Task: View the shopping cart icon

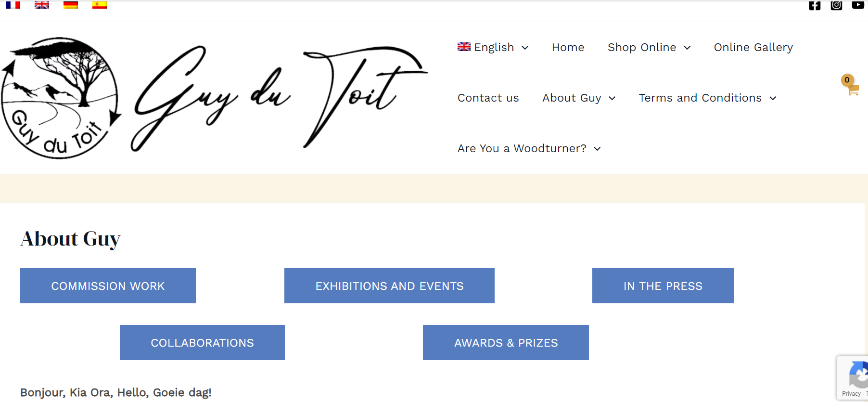Action: click(851, 85)
